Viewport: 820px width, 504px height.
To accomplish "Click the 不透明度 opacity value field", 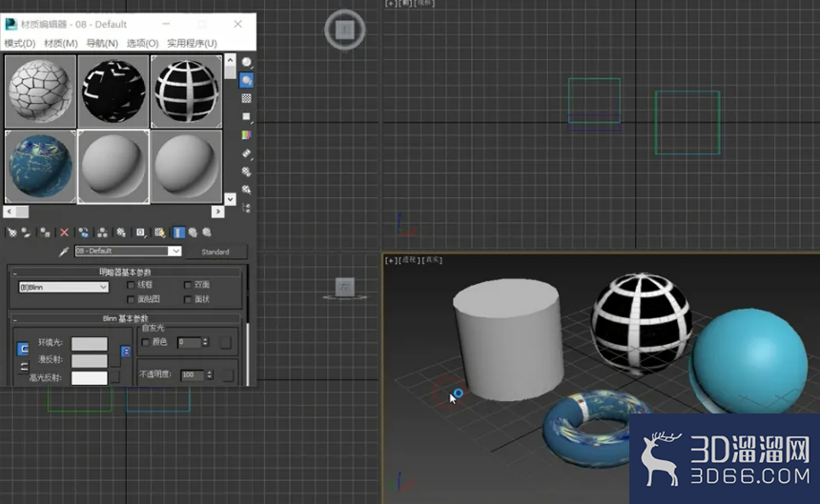I will click(x=193, y=374).
